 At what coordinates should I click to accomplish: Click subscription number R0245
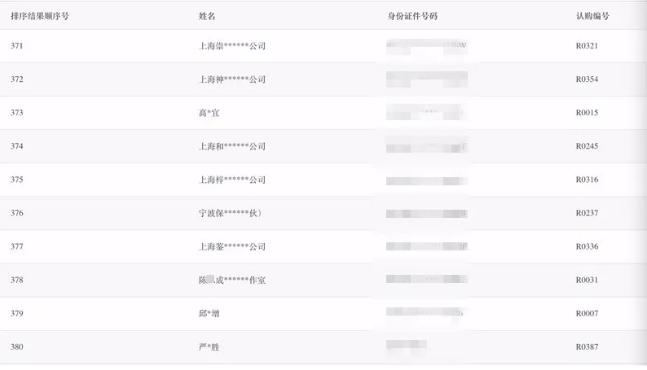(587, 146)
